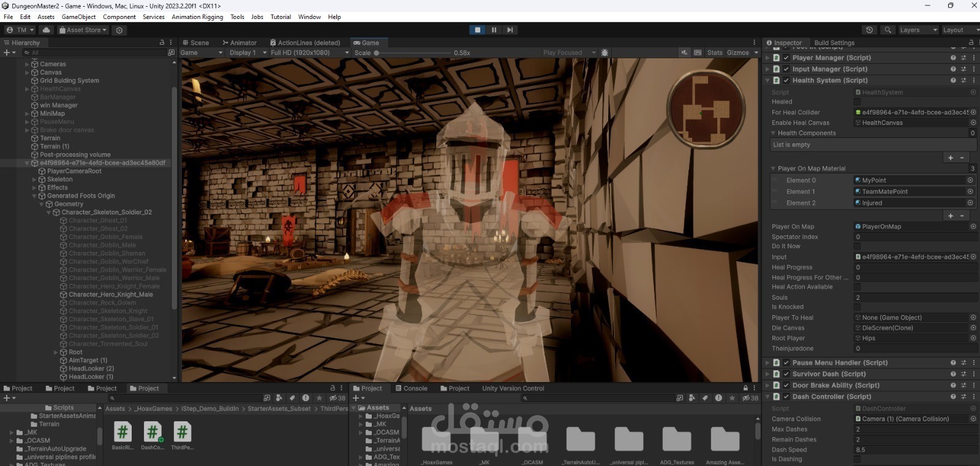Remove element from Player On Map Material
The height and width of the screenshot is (466, 980).
click(962, 216)
